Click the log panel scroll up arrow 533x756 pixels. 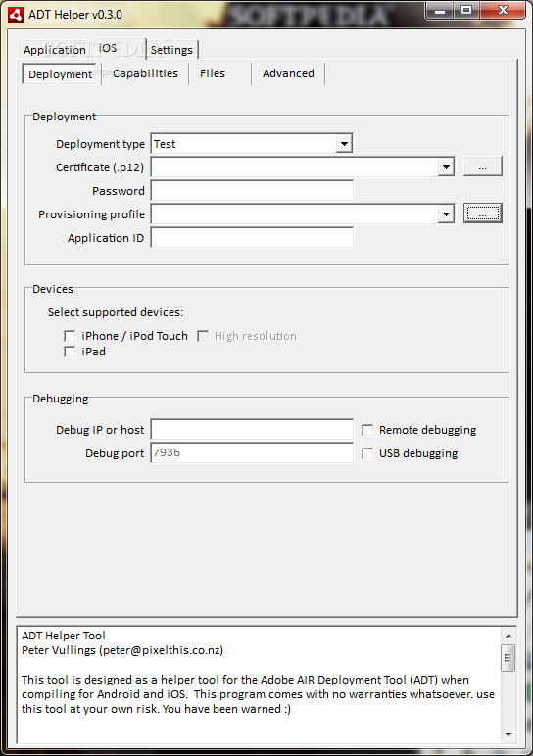509,635
